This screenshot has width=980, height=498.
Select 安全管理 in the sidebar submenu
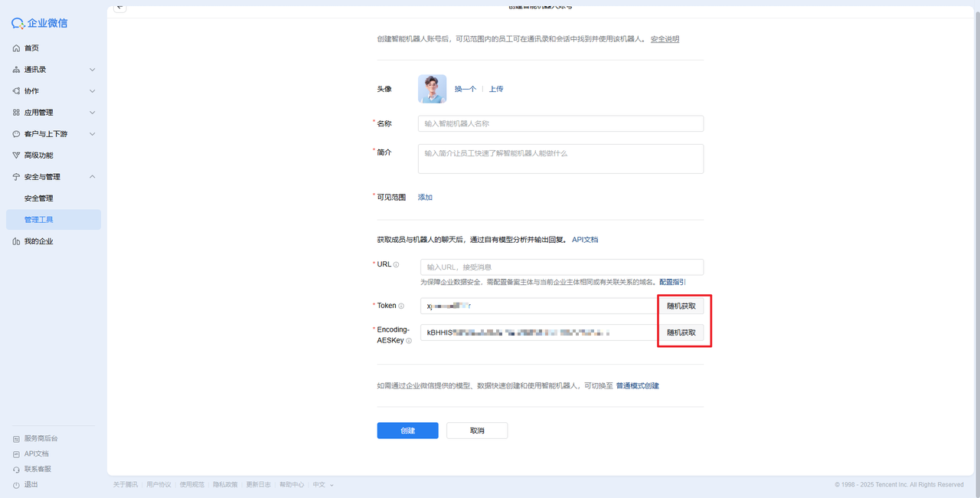pos(39,198)
